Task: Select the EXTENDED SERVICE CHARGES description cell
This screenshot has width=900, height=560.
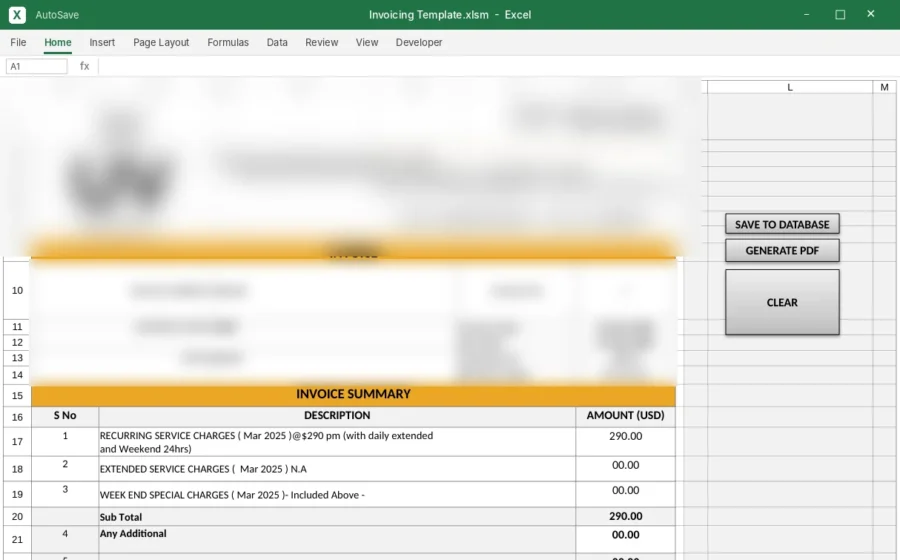Action: click(337, 469)
